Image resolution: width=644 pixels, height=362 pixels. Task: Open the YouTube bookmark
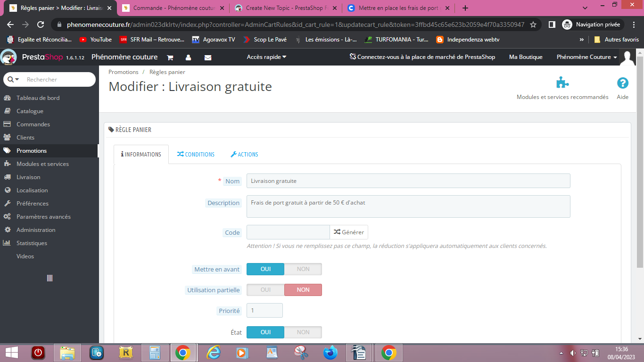(96, 40)
